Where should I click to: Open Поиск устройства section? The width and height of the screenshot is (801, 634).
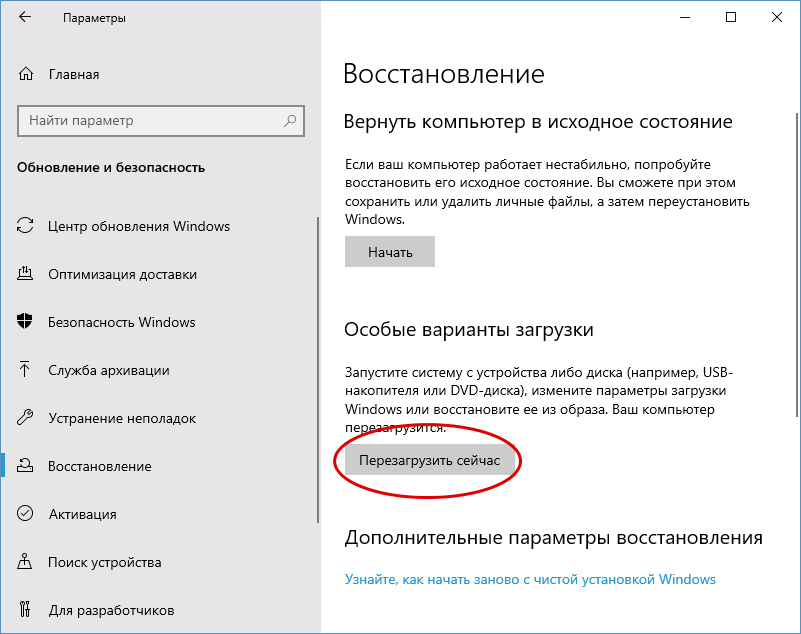tap(105, 562)
